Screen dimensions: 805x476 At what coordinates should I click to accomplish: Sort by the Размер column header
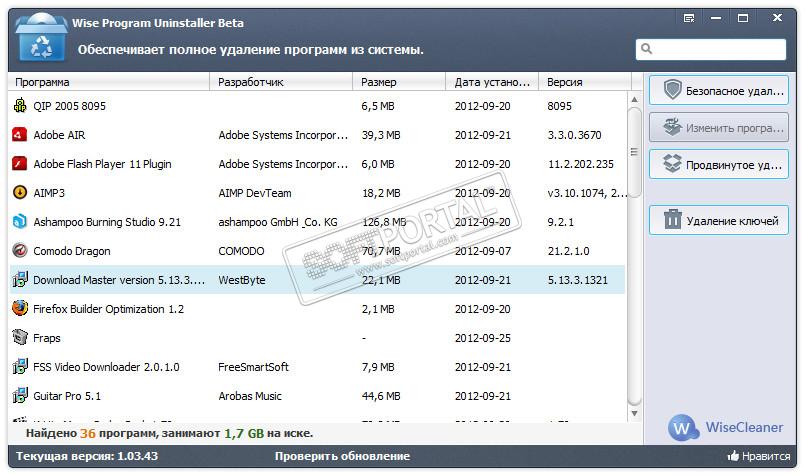(x=399, y=82)
